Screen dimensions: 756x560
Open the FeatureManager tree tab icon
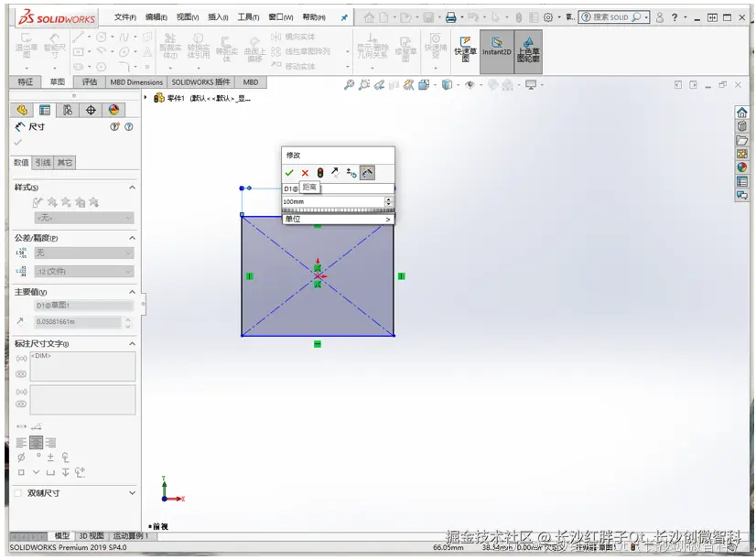22,111
